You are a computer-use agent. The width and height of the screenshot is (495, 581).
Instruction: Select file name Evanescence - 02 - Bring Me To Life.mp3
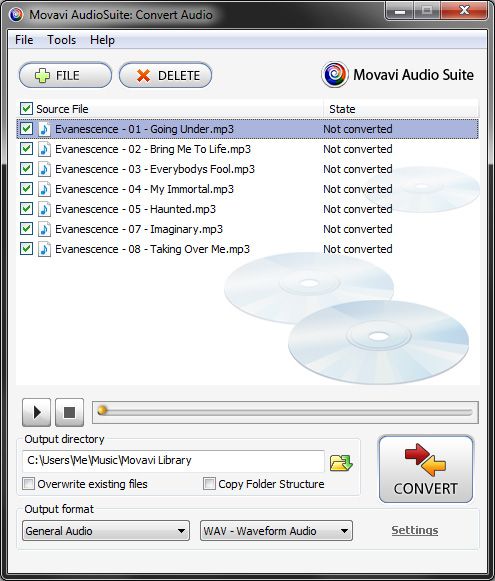pyautogui.click(x=153, y=149)
